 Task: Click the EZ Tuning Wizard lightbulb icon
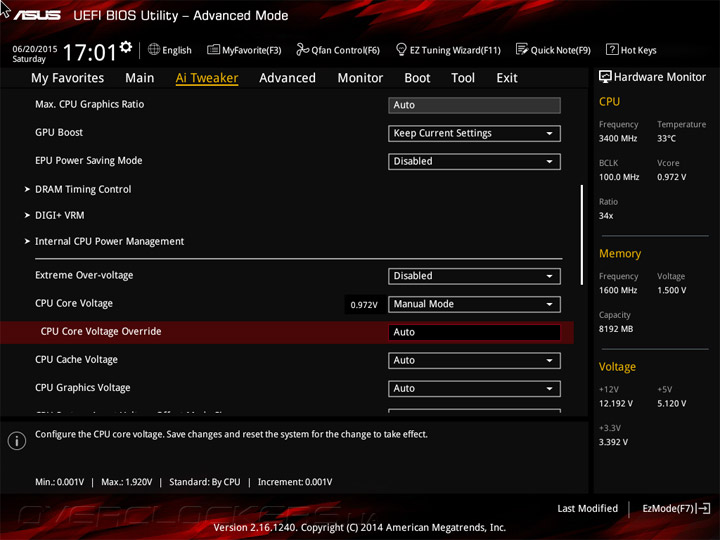401,49
